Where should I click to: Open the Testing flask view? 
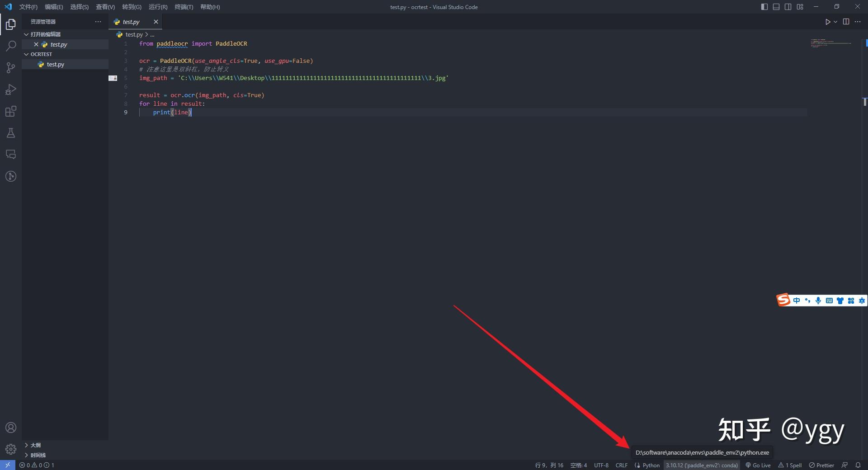11,133
